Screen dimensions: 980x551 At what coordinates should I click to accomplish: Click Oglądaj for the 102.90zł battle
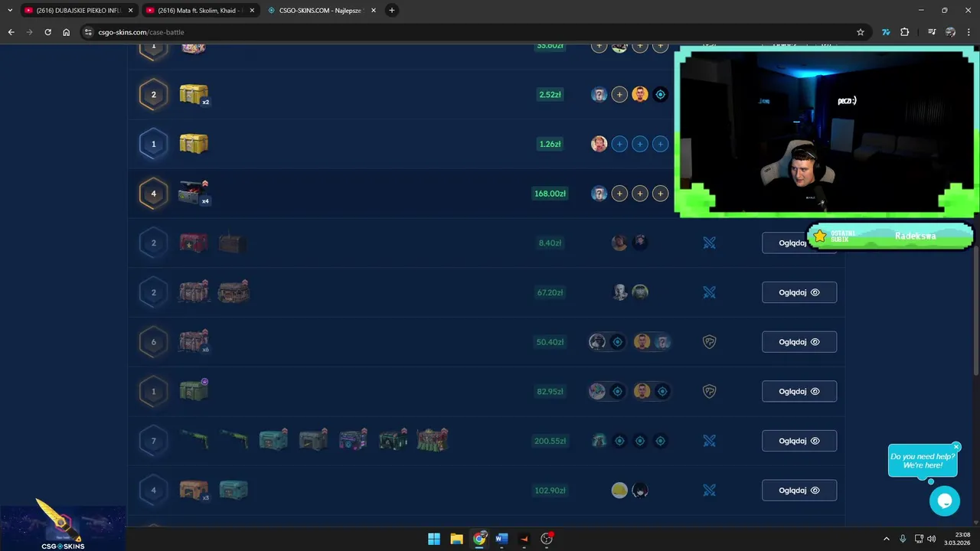(799, 491)
